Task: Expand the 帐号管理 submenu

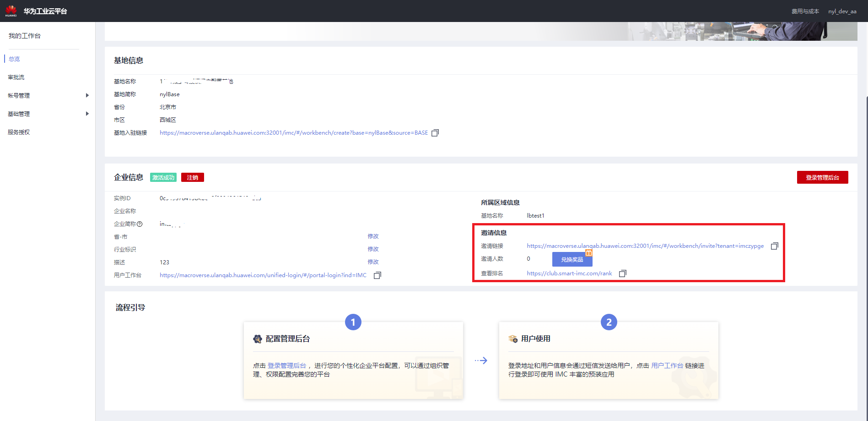Action: (x=87, y=95)
